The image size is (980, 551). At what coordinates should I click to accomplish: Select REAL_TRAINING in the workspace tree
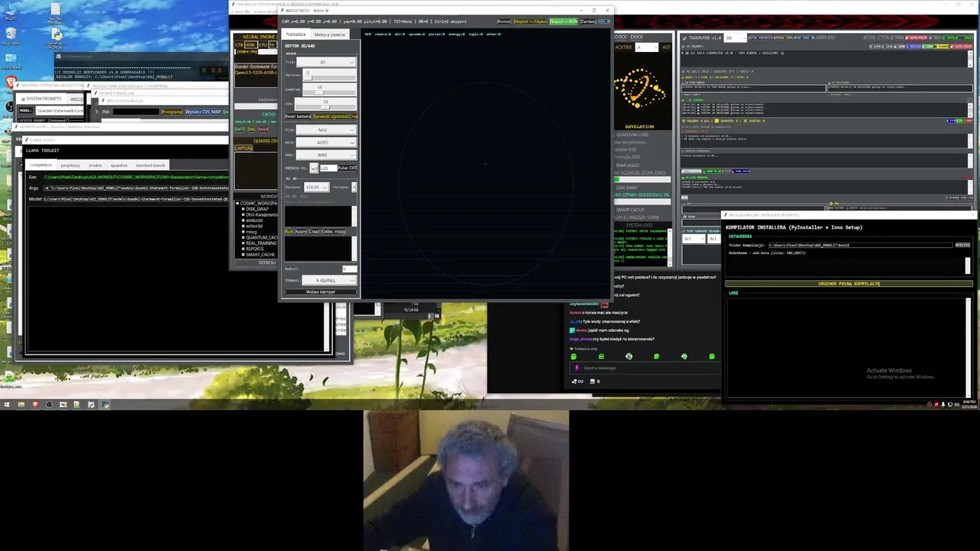pos(261,243)
